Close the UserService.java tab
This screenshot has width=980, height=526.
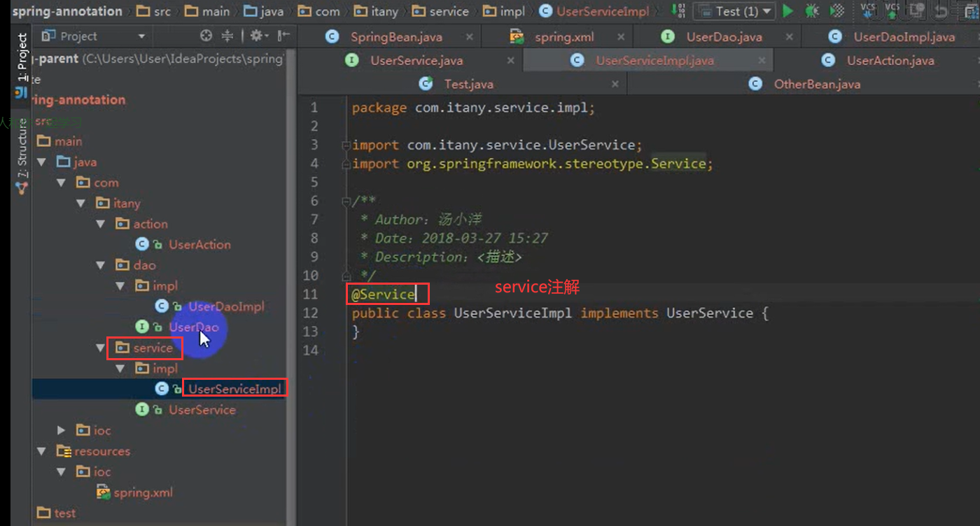(511, 61)
